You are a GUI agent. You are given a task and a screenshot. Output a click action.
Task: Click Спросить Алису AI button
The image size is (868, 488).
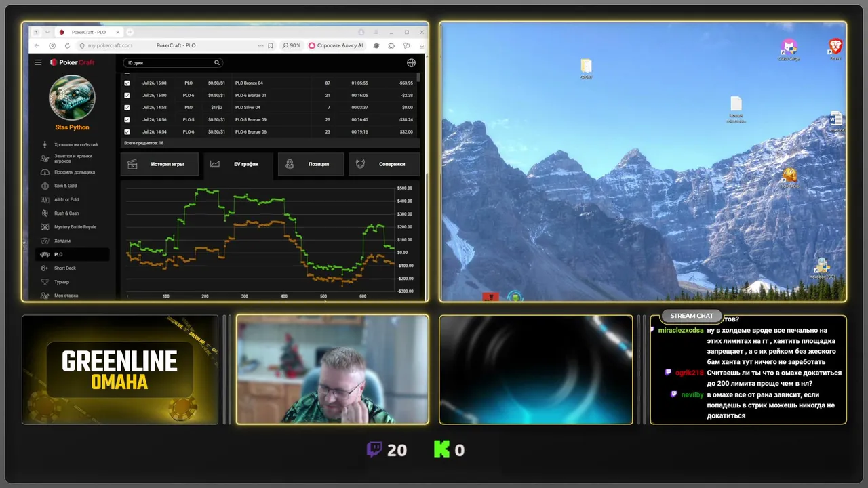pos(336,45)
